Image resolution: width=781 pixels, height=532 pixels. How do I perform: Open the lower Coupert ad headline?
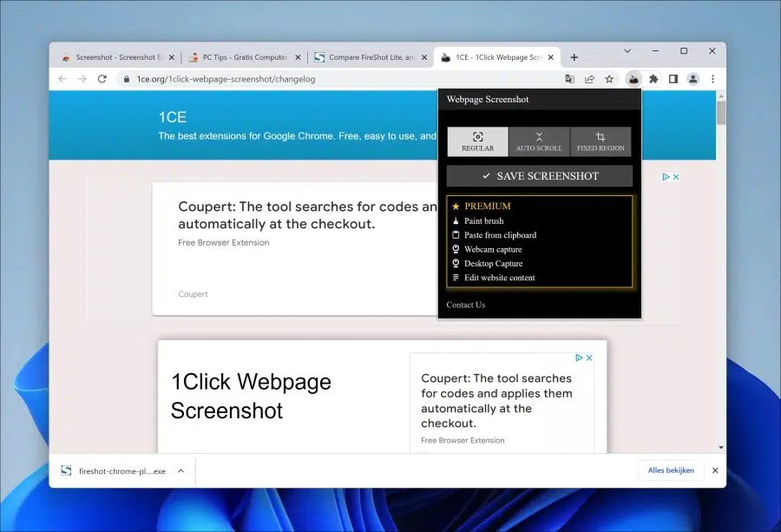496,400
